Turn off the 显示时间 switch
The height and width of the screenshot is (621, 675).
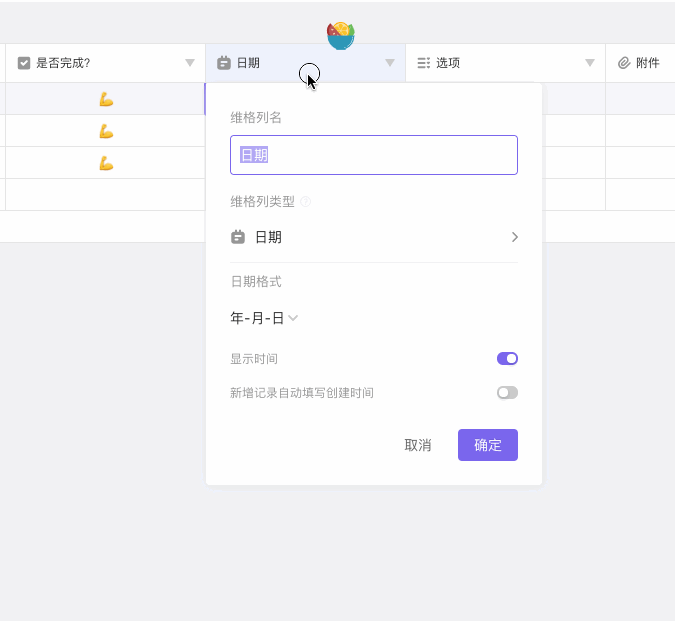(507, 358)
